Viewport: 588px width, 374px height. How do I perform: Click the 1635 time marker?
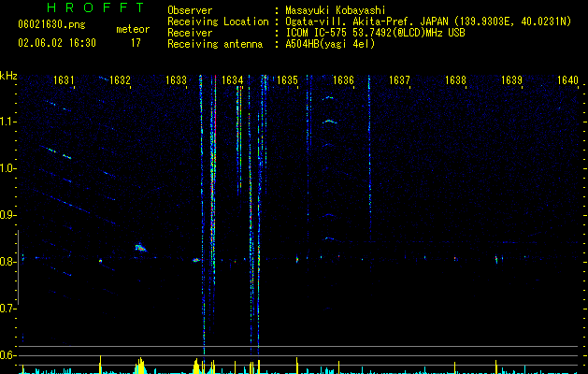(288, 80)
